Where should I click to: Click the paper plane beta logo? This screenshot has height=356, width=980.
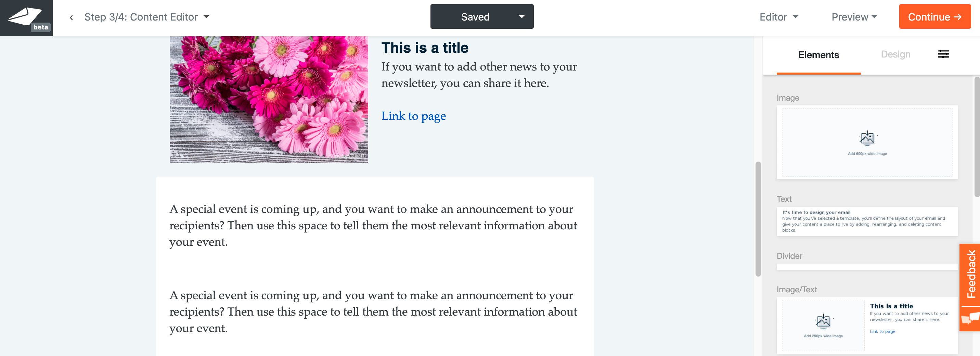pos(26,18)
